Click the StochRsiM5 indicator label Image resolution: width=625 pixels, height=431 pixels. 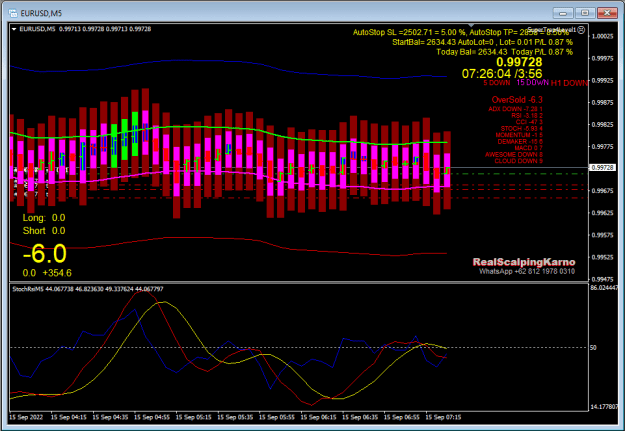pyautogui.click(x=88, y=289)
